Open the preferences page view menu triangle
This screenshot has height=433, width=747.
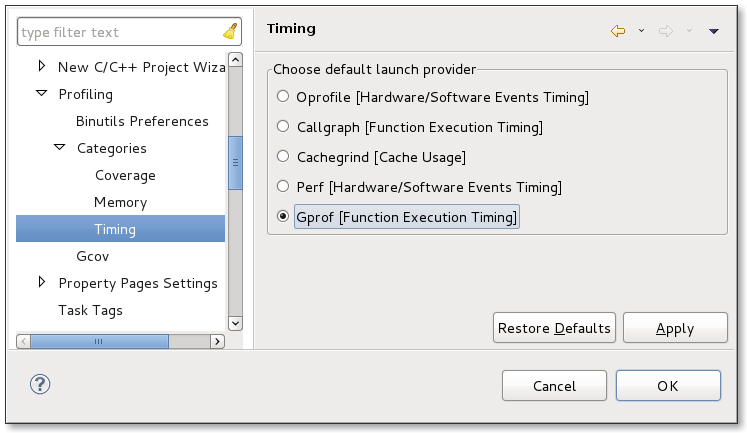coord(713,31)
